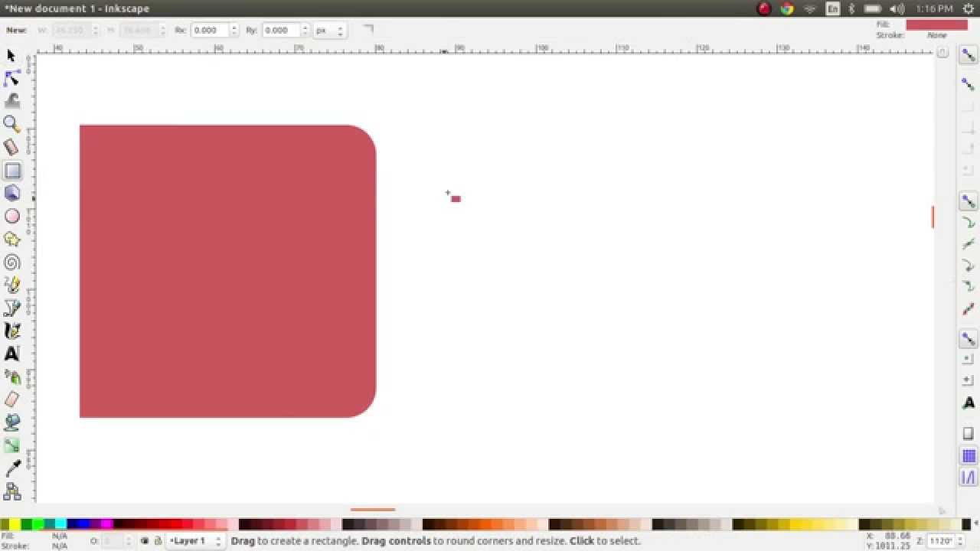Viewport: 980px width, 551px height.
Task: Toggle snap other points category button
Action: 969,338
